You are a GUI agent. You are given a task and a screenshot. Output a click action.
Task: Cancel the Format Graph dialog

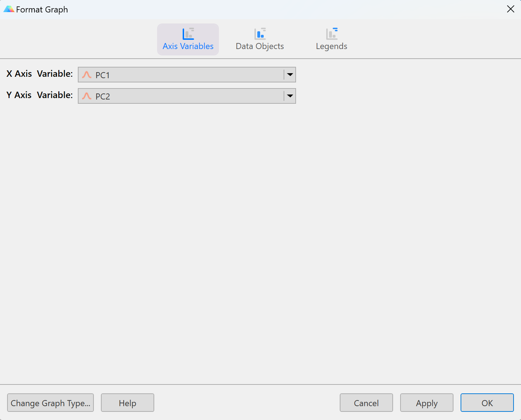tap(366, 403)
